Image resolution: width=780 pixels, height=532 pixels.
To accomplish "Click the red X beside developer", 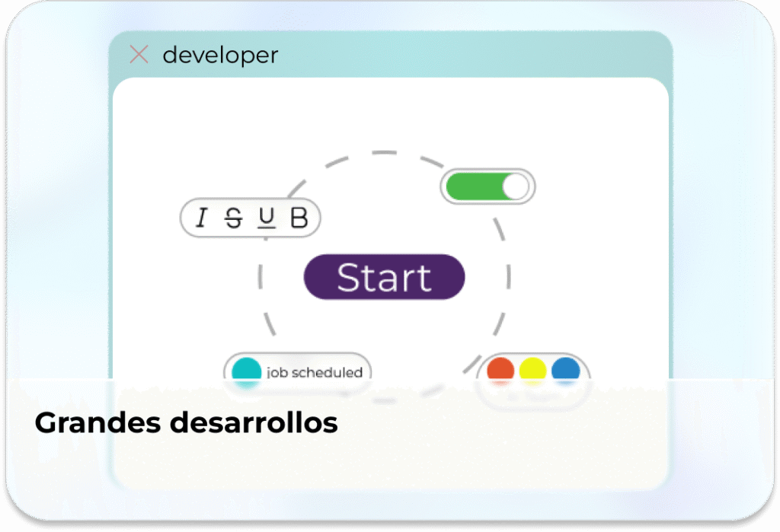I will 139,55.
